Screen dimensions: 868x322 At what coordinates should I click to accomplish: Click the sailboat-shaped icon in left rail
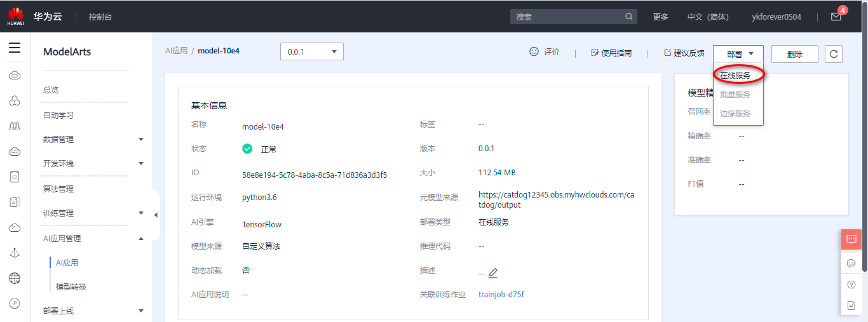pyautogui.click(x=15, y=253)
